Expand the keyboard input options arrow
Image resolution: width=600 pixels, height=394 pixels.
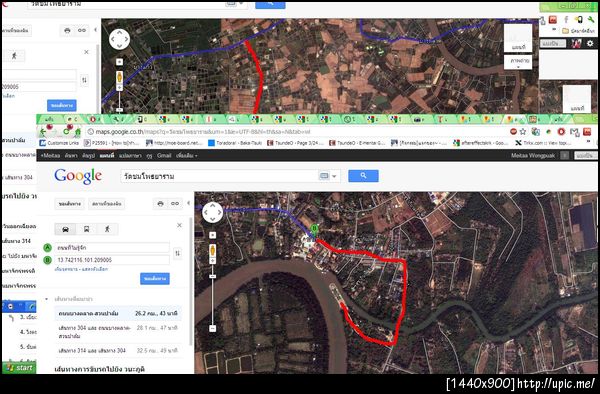point(334,176)
